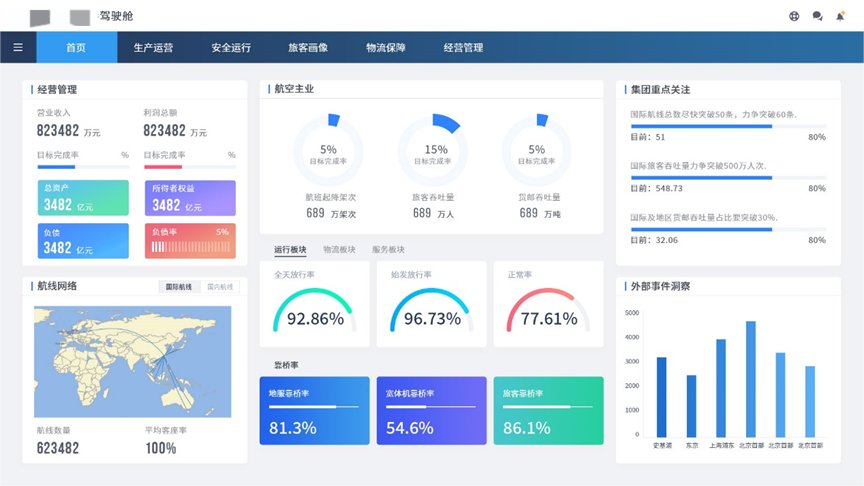Switch to the 物流板块 tab
The width and height of the screenshot is (864, 486).
pos(339,249)
